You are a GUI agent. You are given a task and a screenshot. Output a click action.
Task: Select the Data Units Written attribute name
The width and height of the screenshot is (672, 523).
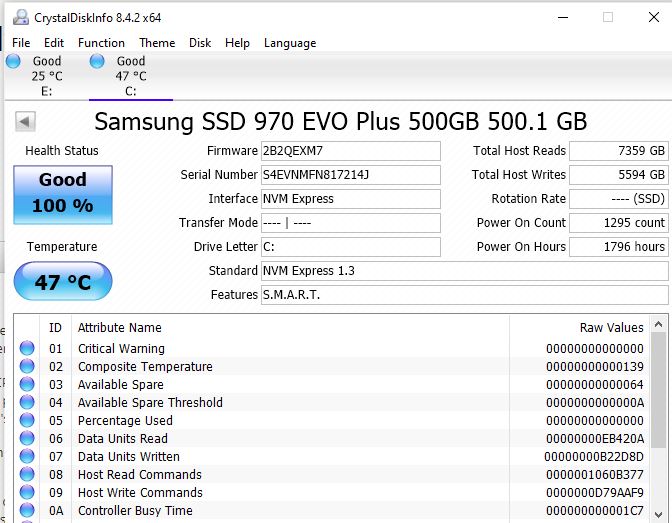[x=129, y=457]
